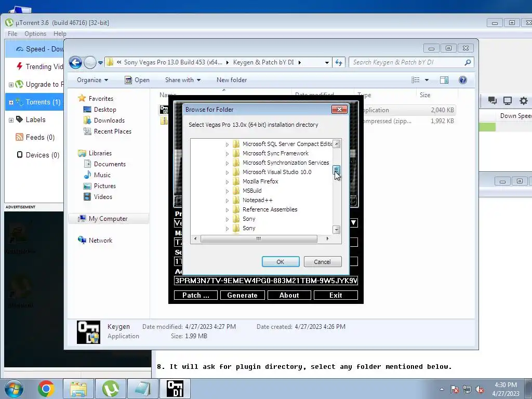This screenshot has height=399, width=532.
Task: Open the Organize menu
Action: point(92,80)
